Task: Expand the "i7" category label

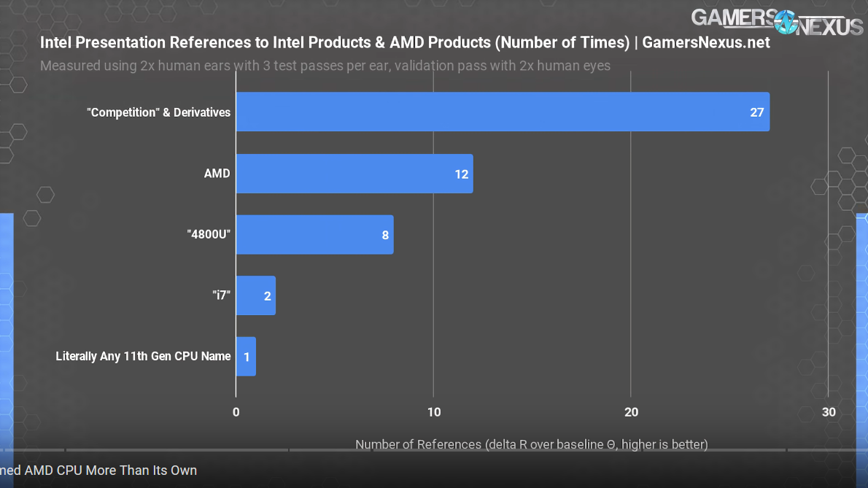Action: point(220,295)
